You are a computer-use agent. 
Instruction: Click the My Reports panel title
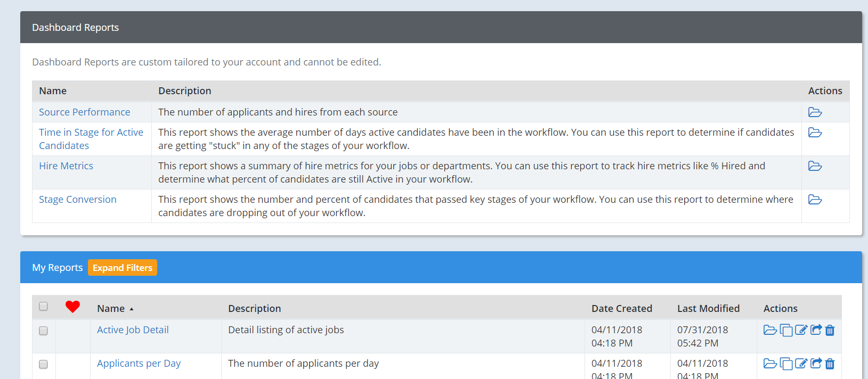point(58,268)
